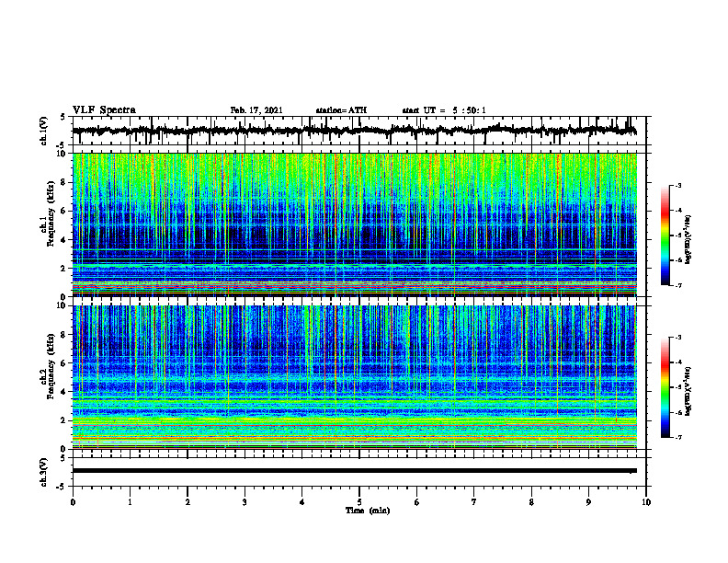Click the '-7' label on ch.1 colorbar
This screenshot has height=563, width=728.
677,285
